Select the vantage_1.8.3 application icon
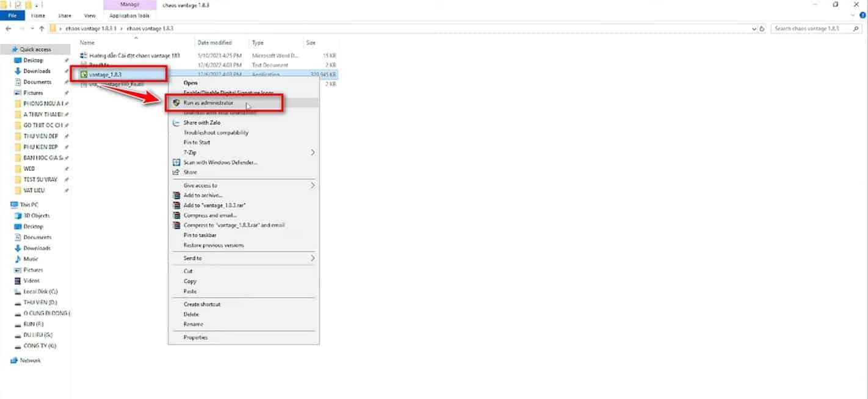The image size is (868, 399). point(84,74)
